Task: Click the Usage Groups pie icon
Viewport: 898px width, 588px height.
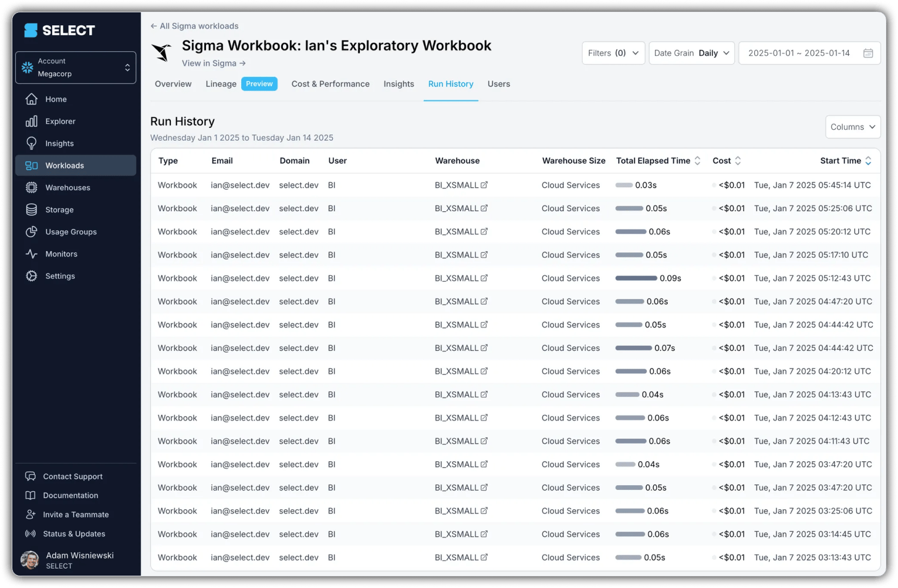Action: pyautogui.click(x=32, y=232)
